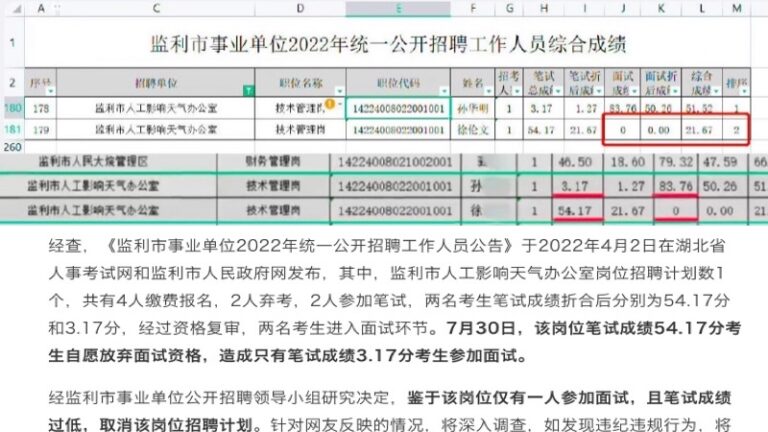This screenshot has width=768, height=432.
Task: Click interview score 0 in row 181
Action: coord(623,130)
